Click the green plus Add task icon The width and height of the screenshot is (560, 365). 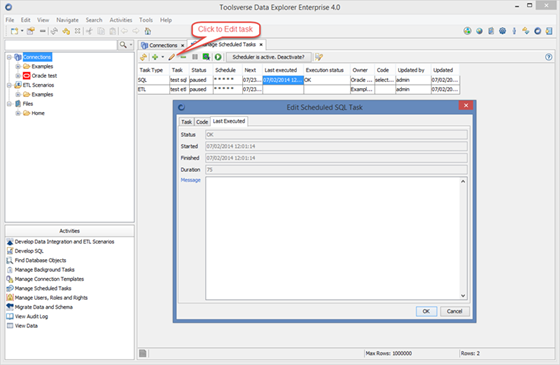155,57
